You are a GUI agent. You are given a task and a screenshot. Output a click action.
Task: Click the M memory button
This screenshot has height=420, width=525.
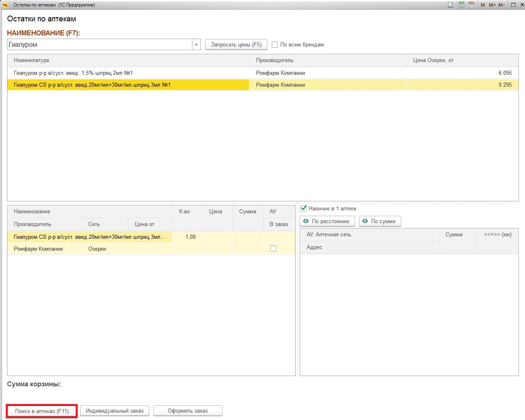point(483,5)
